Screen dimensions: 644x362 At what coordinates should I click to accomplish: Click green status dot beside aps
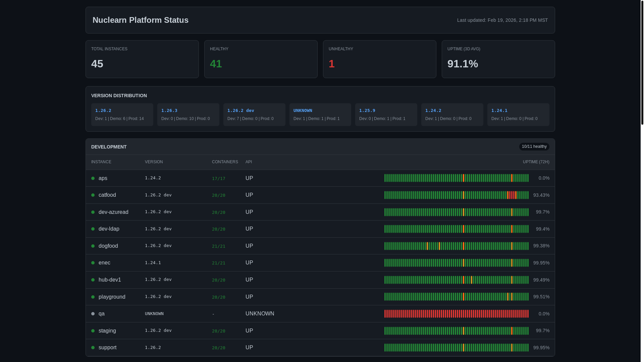(x=93, y=178)
